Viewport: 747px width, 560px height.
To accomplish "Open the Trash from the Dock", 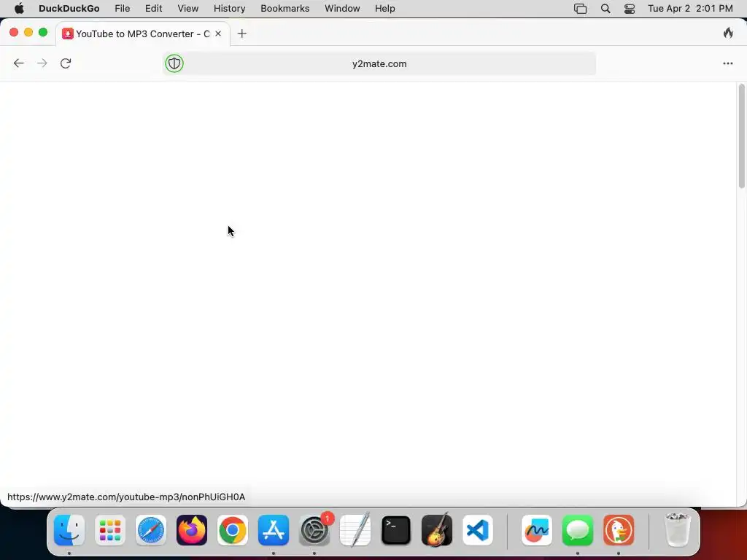I will pos(678,530).
